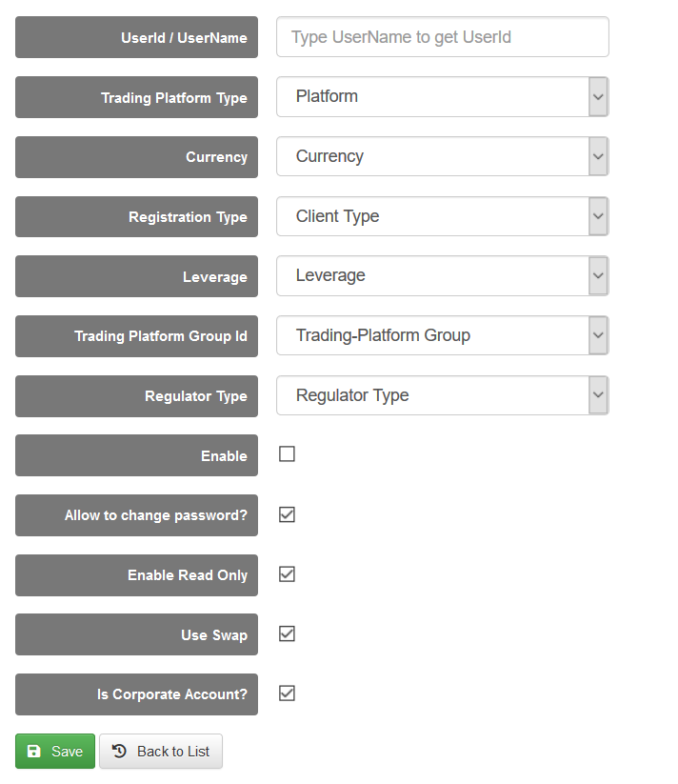Click the floppy disk icon on Save
The width and height of the screenshot is (678, 784).
pos(34,752)
